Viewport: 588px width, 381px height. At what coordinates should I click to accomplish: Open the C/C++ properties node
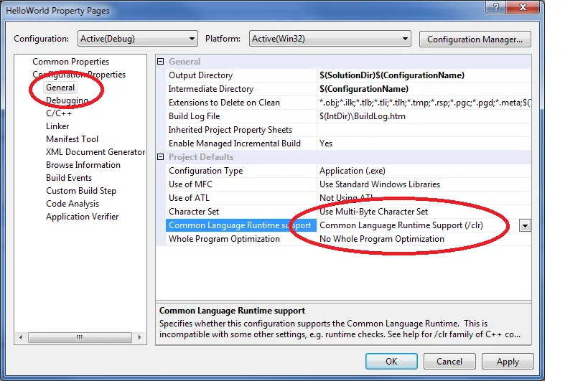(x=58, y=113)
